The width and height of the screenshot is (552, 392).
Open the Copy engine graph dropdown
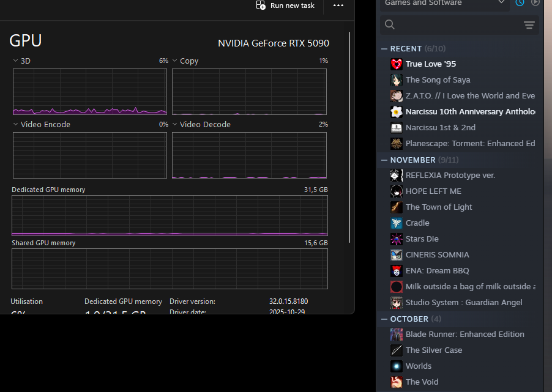(x=174, y=61)
